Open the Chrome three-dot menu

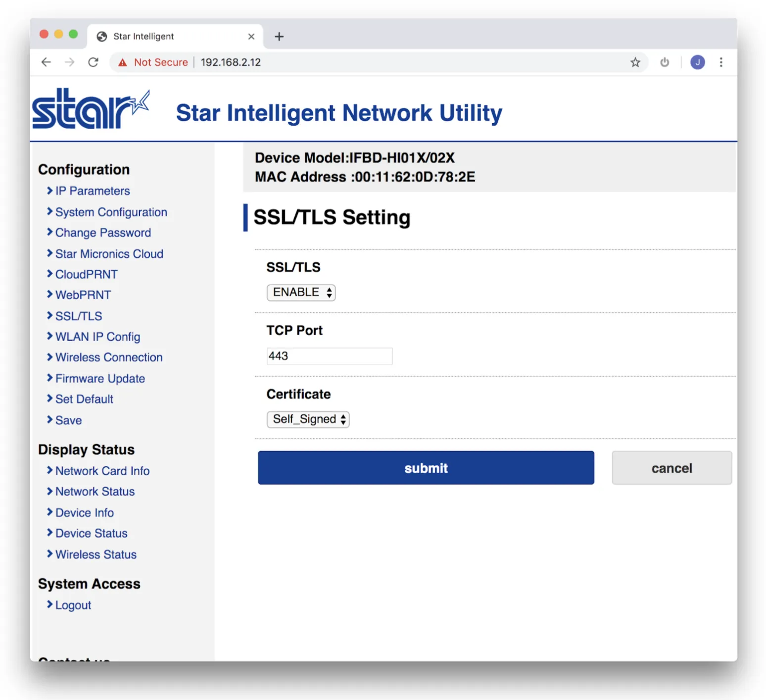(721, 62)
